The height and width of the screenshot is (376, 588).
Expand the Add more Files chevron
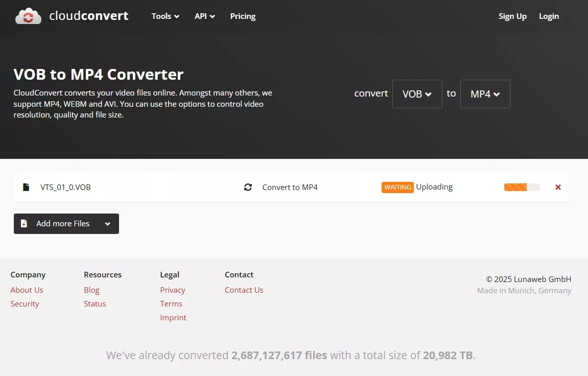tap(108, 223)
